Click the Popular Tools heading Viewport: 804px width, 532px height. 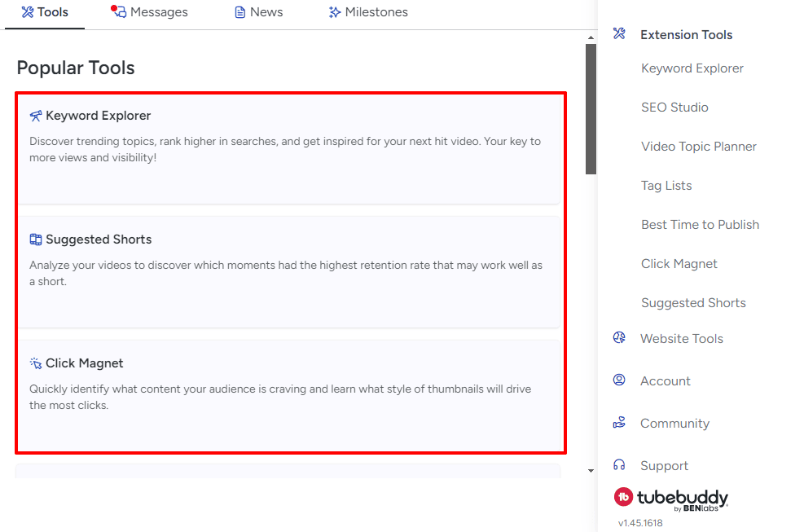coord(76,68)
